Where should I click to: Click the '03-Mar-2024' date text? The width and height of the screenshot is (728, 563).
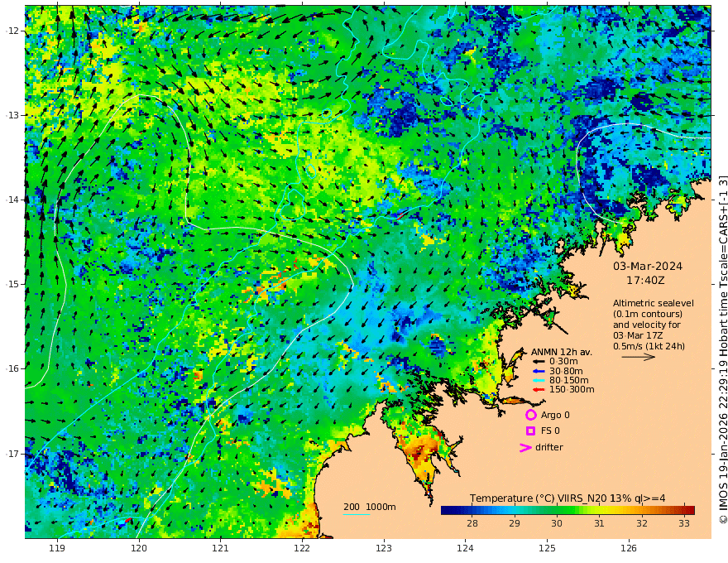click(648, 266)
